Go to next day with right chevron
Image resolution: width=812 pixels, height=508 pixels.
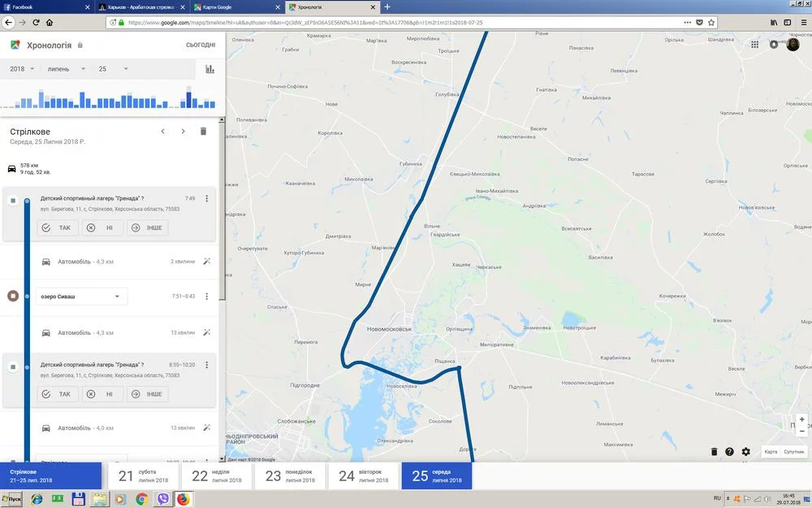[183, 132]
